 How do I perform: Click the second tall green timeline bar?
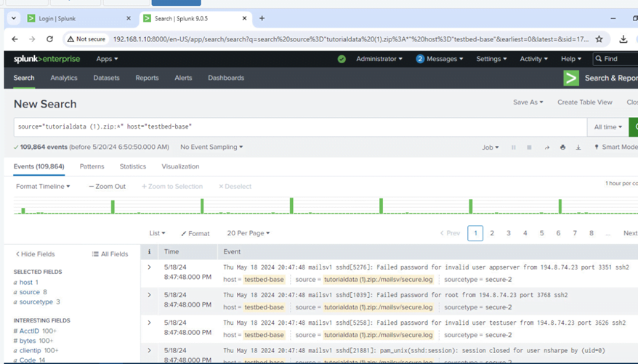tap(202, 206)
